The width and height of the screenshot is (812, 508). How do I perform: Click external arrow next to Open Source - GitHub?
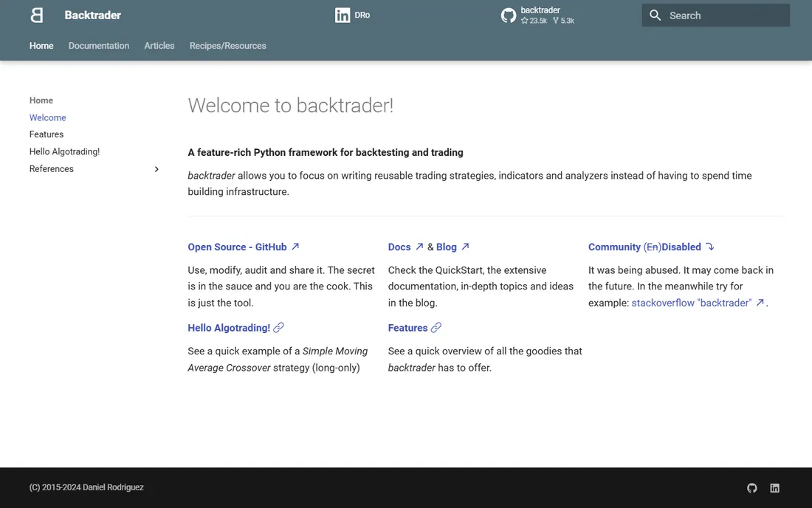coord(295,247)
